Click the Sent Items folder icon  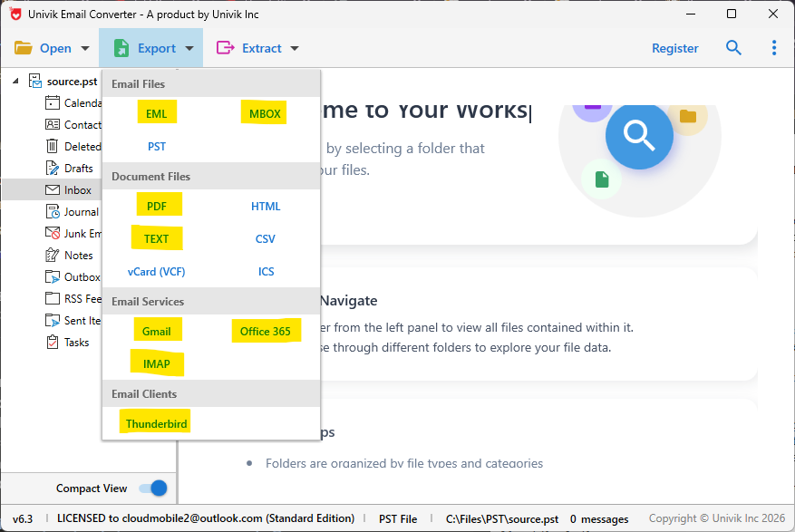(x=53, y=320)
